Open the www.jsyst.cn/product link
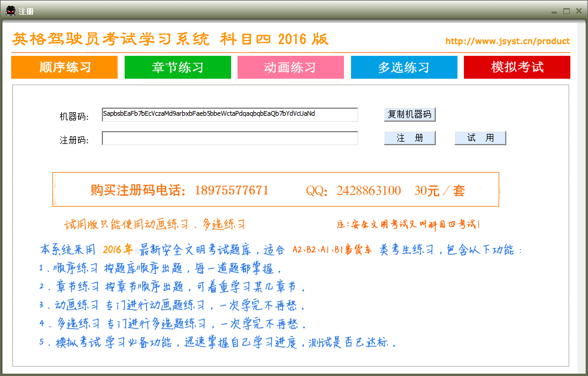 [507, 41]
